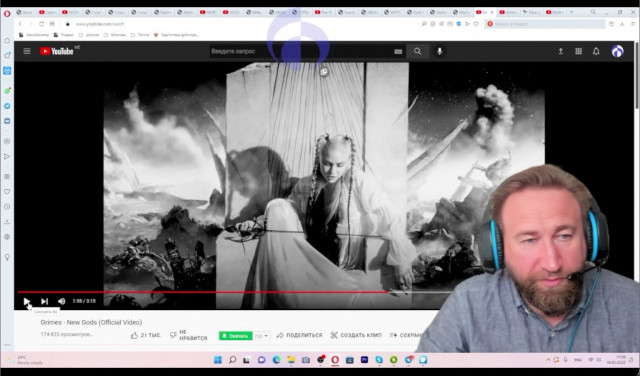Open Telegram in the Opera sidebar
The width and height of the screenshot is (640, 376).
(7, 106)
